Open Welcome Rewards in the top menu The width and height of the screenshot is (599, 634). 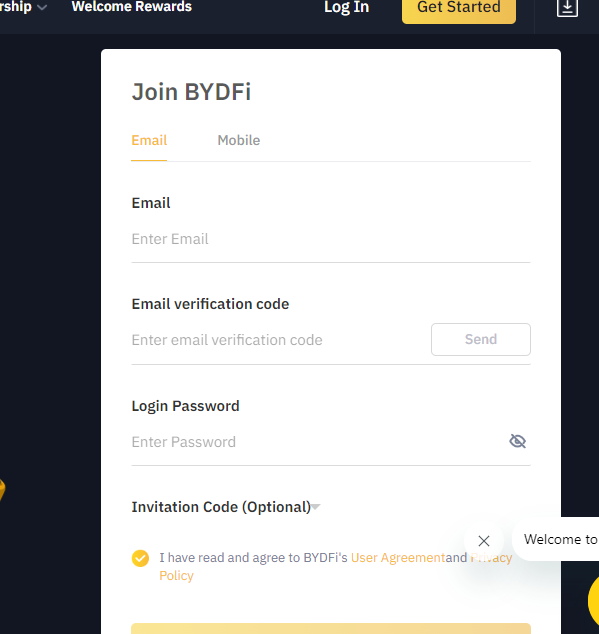pyautogui.click(x=131, y=6)
